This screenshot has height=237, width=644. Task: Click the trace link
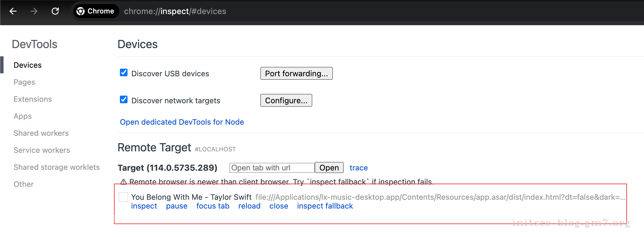358,168
